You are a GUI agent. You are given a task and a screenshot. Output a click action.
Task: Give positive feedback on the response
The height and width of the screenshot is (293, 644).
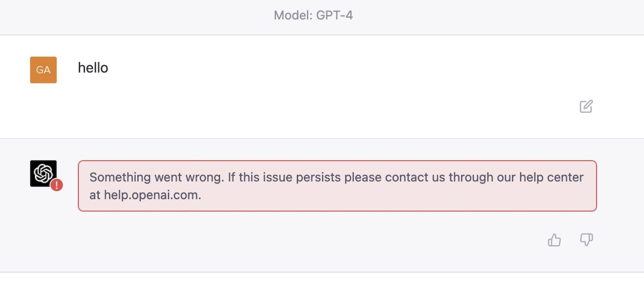[555, 240]
